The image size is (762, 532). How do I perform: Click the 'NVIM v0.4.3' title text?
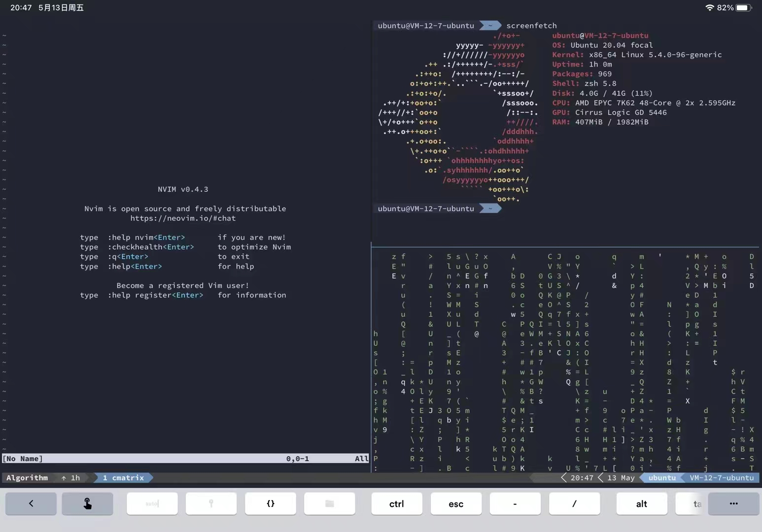(183, 189)
